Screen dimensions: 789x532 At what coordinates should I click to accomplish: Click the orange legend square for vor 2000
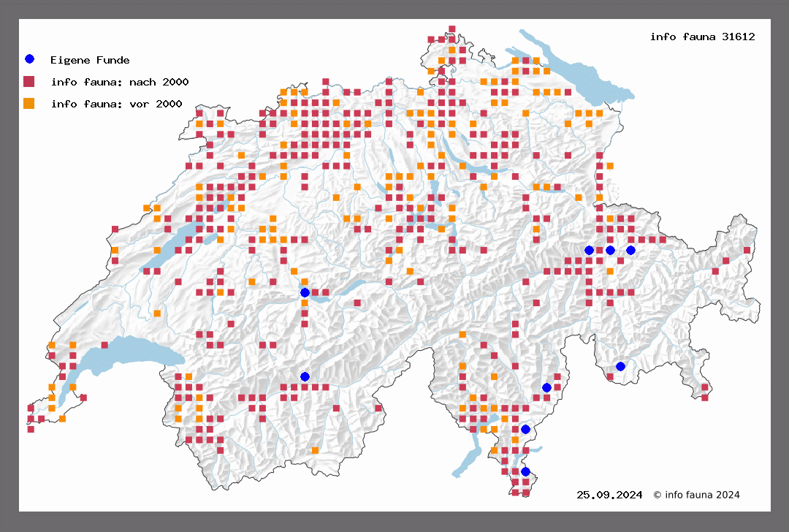[29, 103]
